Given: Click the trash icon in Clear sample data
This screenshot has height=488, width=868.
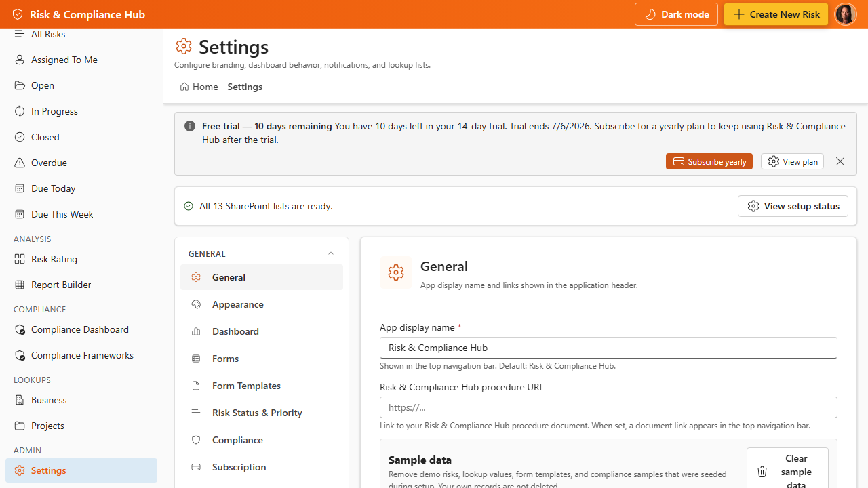Looking at the screenshot, I should 762,472.
